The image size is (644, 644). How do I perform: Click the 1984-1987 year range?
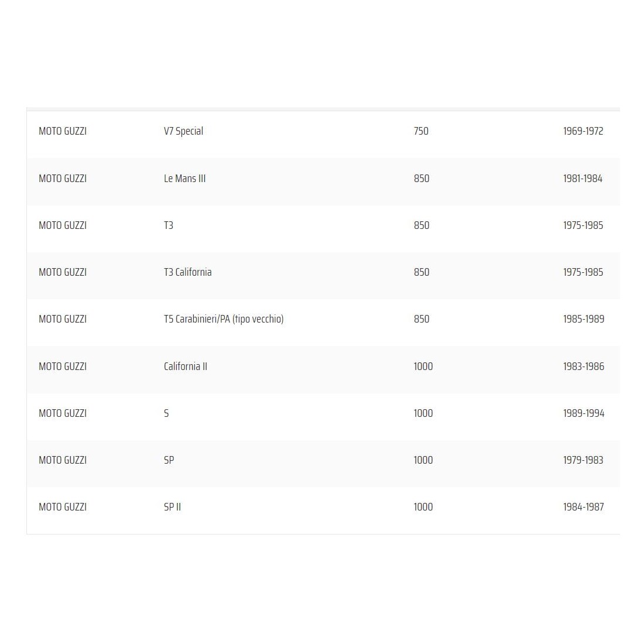pos(583,507)
